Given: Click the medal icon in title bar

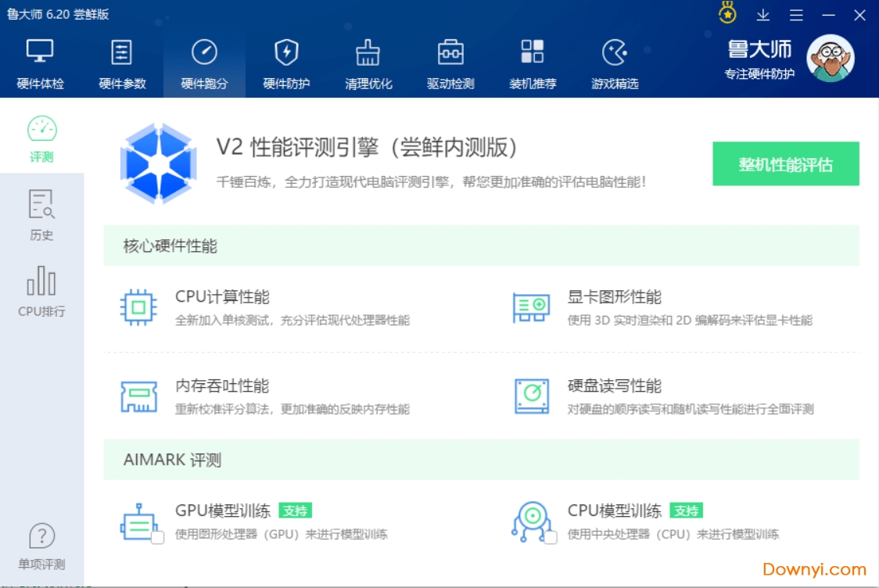Looking at the screenshot, I should click(726, 14).
